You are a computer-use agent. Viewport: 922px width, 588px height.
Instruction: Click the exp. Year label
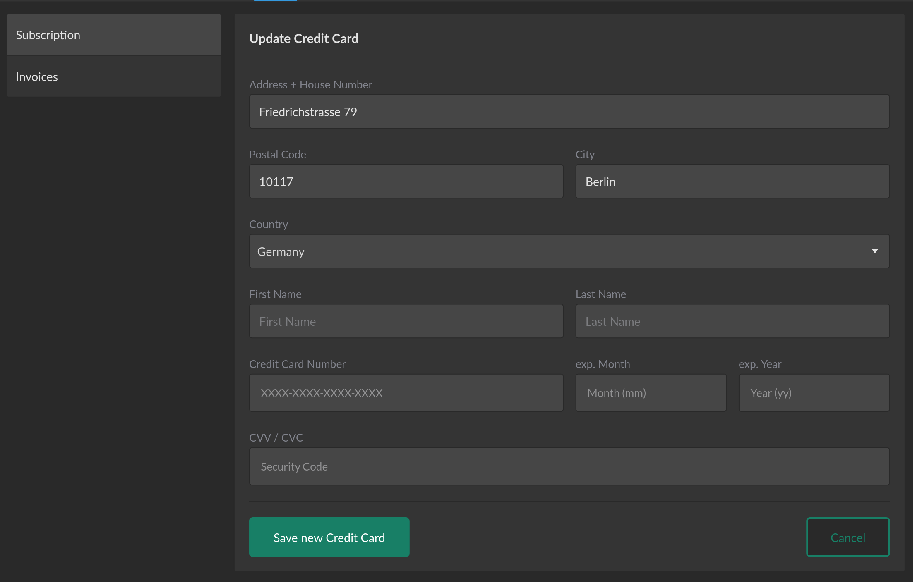(760, 364)
